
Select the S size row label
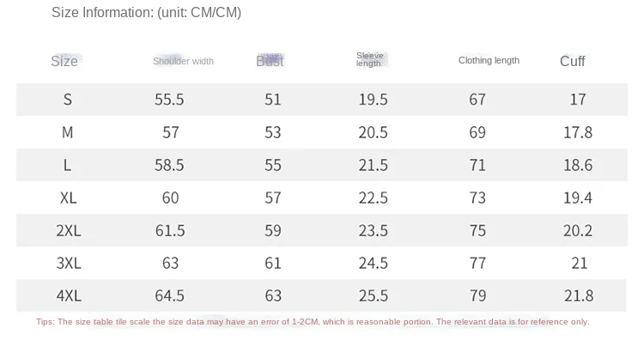coord(68,100)
